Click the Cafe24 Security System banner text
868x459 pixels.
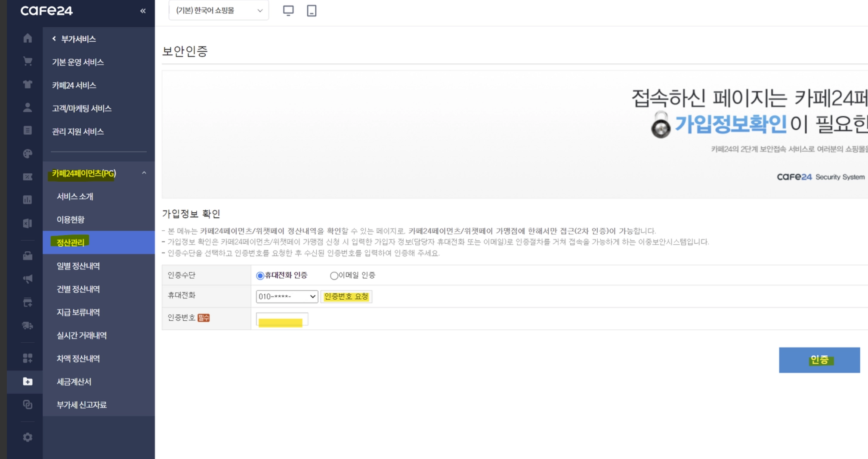[821, 177]
